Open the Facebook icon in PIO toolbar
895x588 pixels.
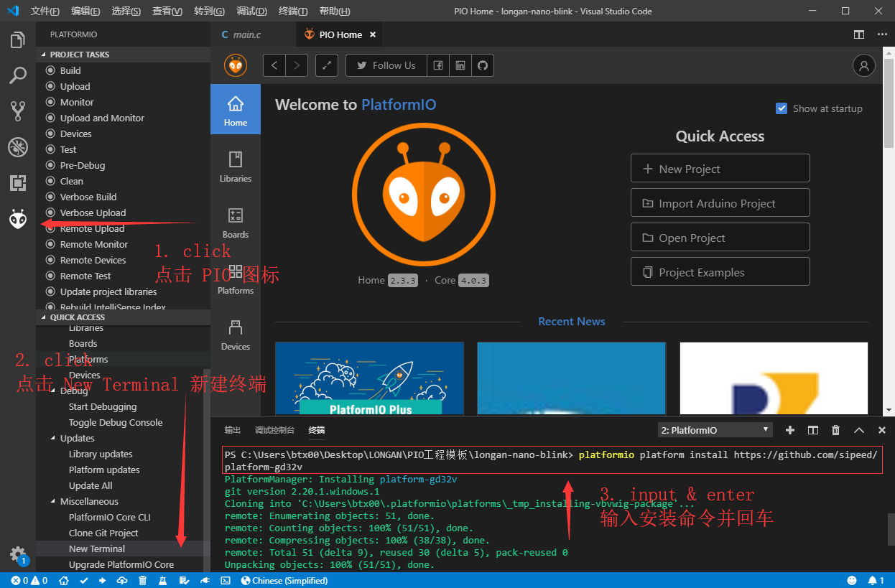point(438,65)
